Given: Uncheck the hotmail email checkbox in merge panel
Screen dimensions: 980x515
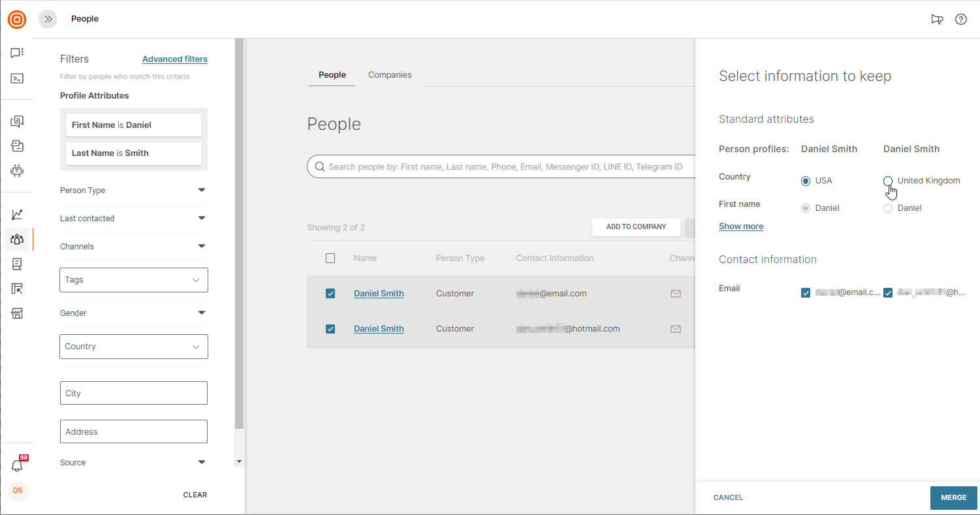Looking at the screenshot, I should tap(888, 293).
